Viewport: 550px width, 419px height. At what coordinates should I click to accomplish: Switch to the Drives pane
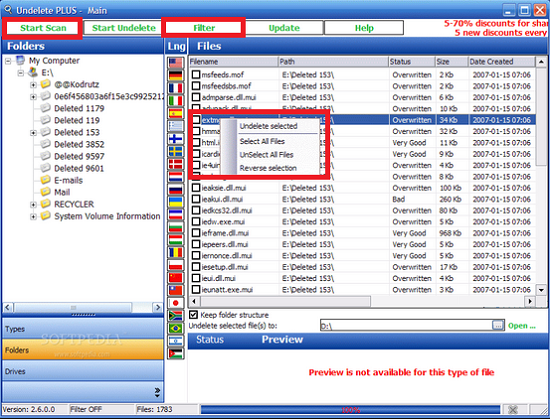coord(83,371)
